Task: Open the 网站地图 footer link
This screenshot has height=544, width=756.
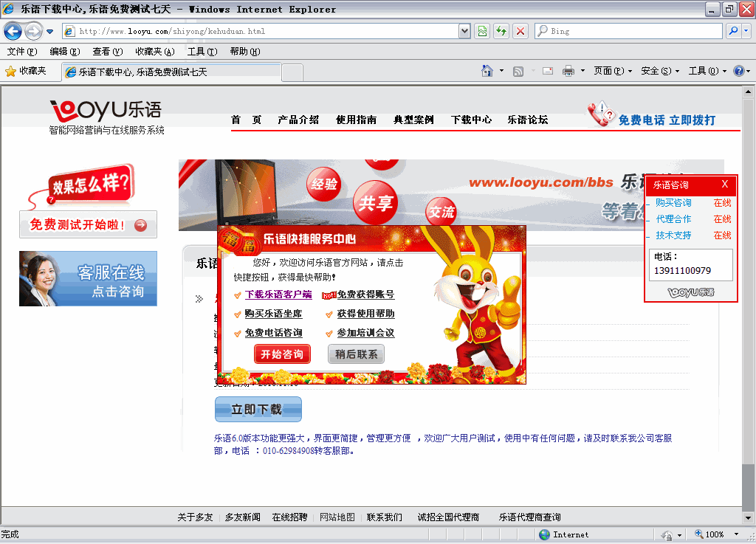Action: (337, 517)
